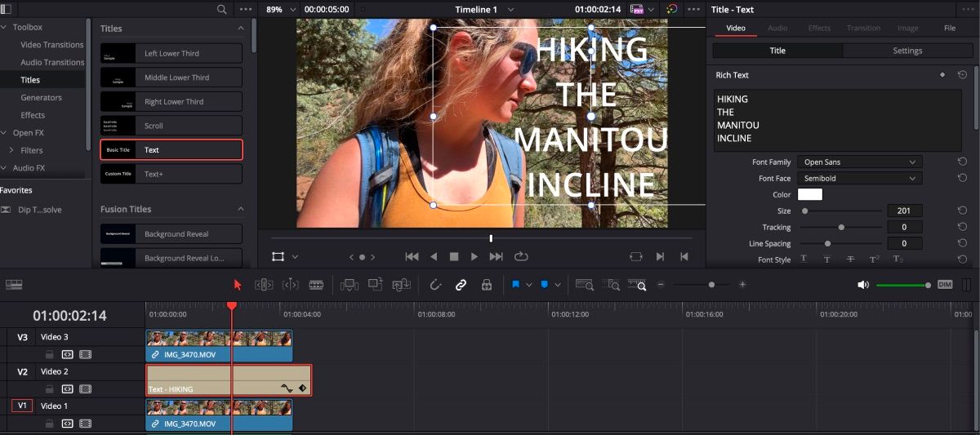Switch to the Settings tab
This screenshot has width=980, height=435.
click(907, 51)
